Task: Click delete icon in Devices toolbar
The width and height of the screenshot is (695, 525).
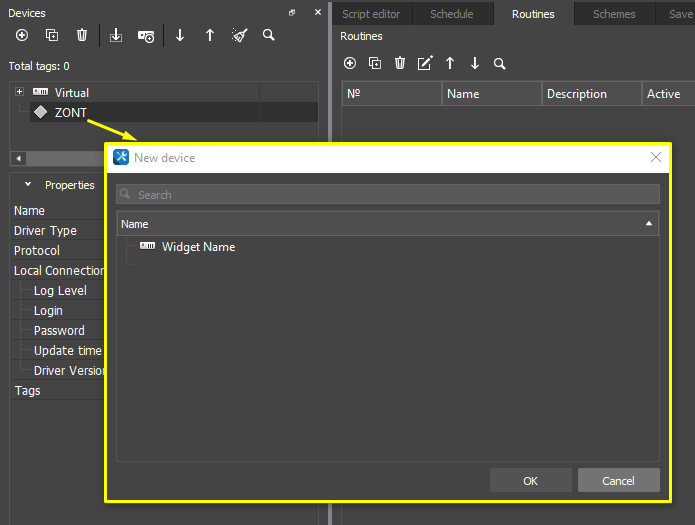Action: [82, 35]
